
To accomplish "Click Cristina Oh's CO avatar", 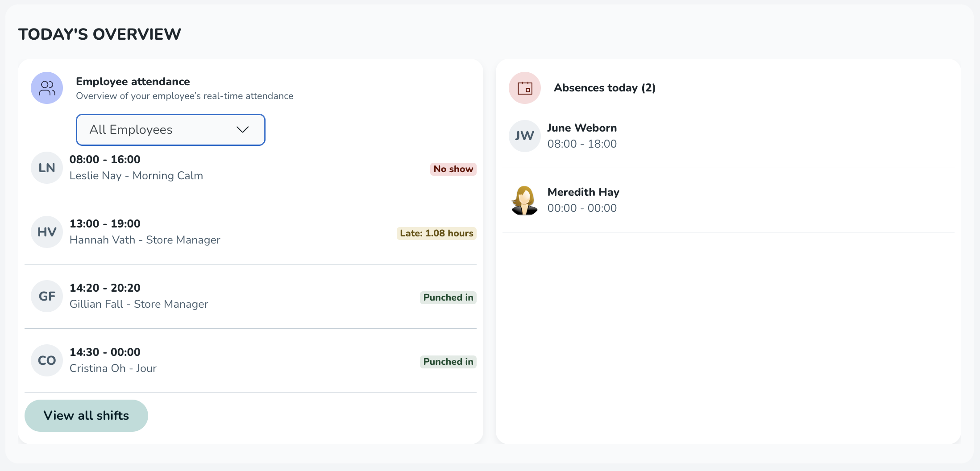I will pos(47,360).
